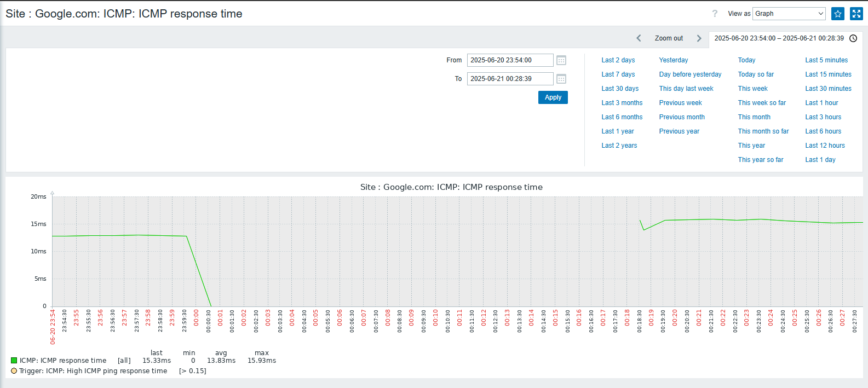Show data for This month
This screenshot has width=868, height=388.
754,117
